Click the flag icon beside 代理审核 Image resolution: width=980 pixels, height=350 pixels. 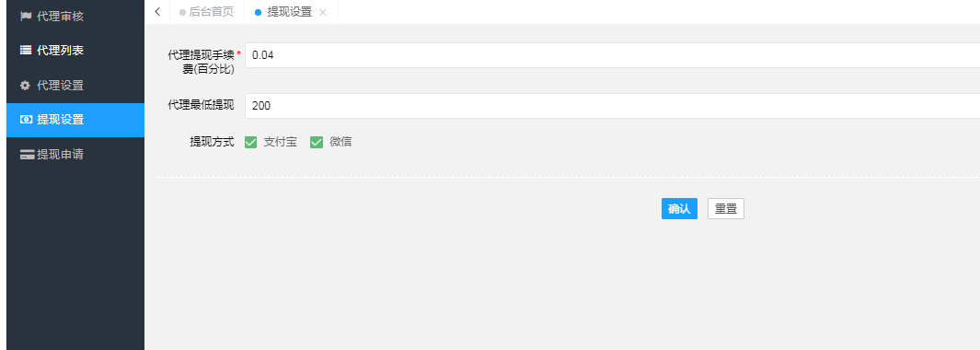[x=26, y=17]
